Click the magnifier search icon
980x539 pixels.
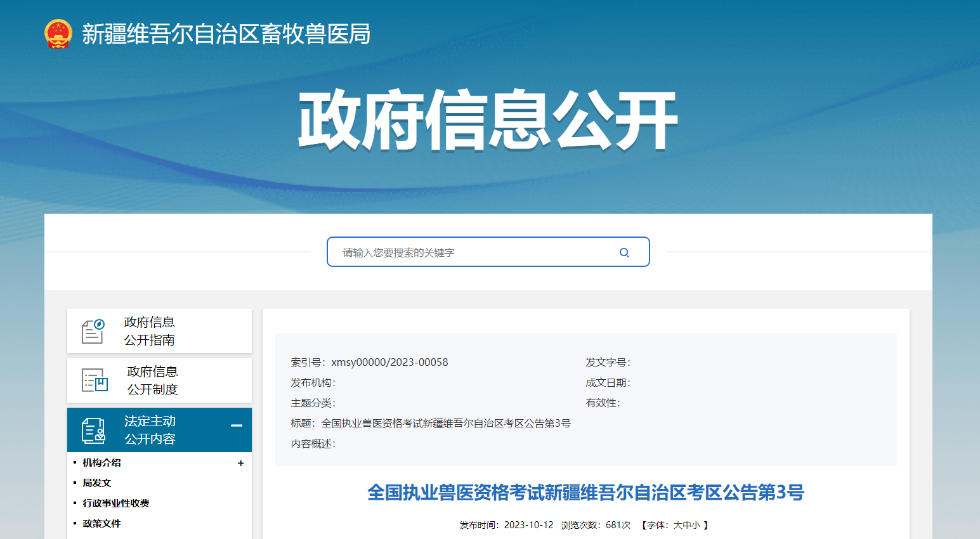[x=624, y=252]
